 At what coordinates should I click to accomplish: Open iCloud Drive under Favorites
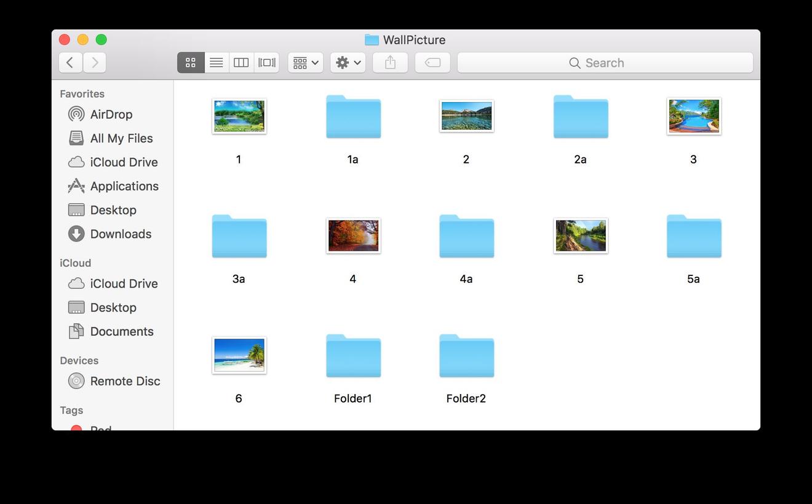(124, 162)
